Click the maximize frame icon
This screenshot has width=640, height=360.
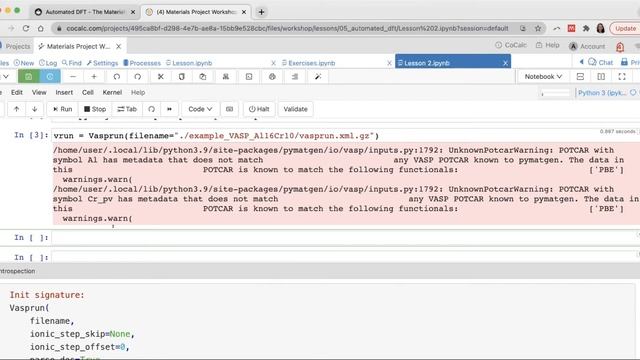tap(622, 76)
